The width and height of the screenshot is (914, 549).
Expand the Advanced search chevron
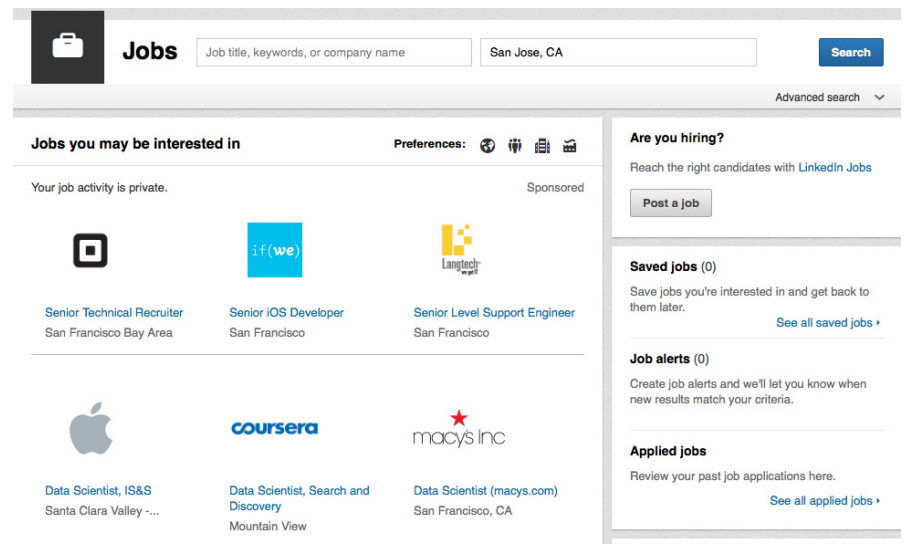879,97
